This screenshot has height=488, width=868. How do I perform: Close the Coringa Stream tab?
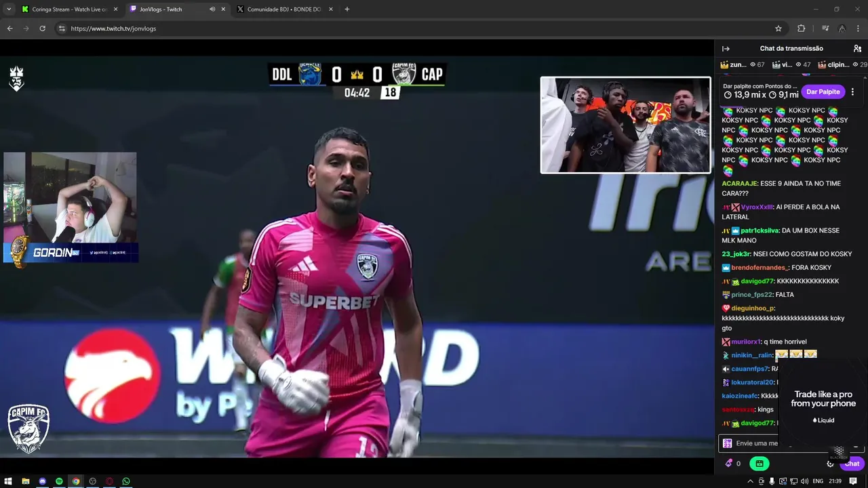(116, 9)
